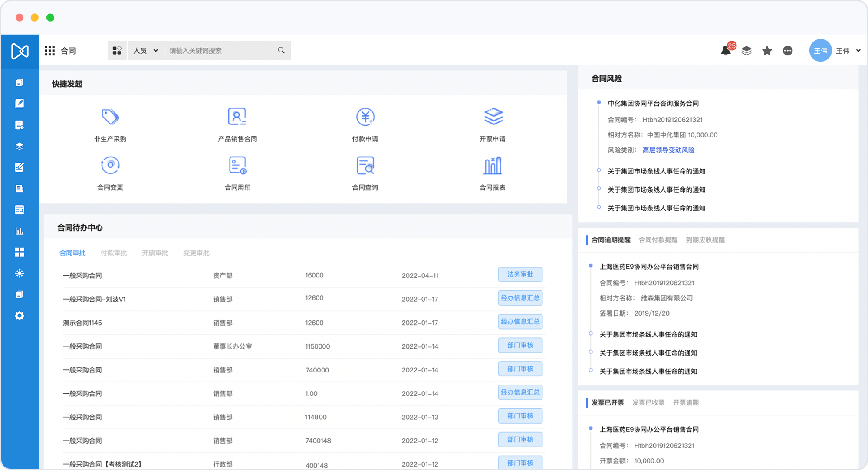Viewport: 868px width, 470px height.
Task: Open the 高层领导变动风险 link
Action: (x=668, y=150)
